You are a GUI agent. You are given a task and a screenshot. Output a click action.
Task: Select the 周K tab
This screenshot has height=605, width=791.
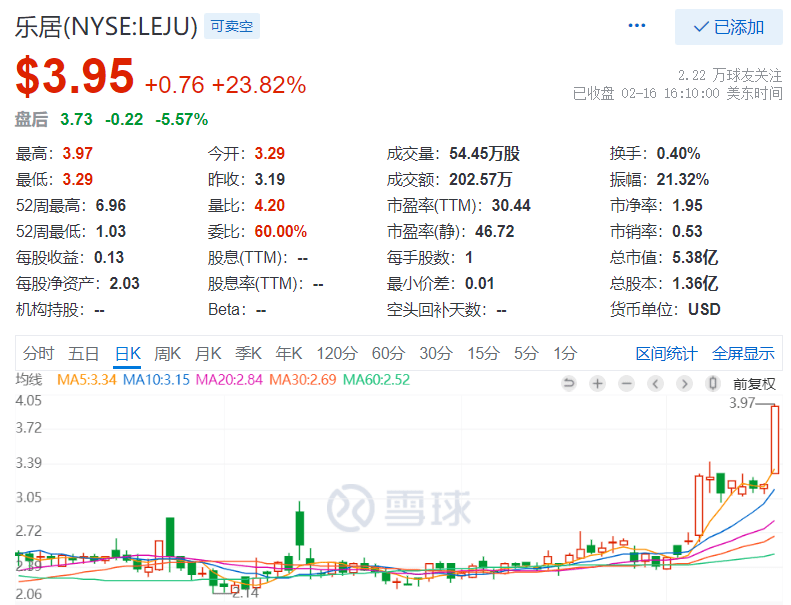click(167, 353)
